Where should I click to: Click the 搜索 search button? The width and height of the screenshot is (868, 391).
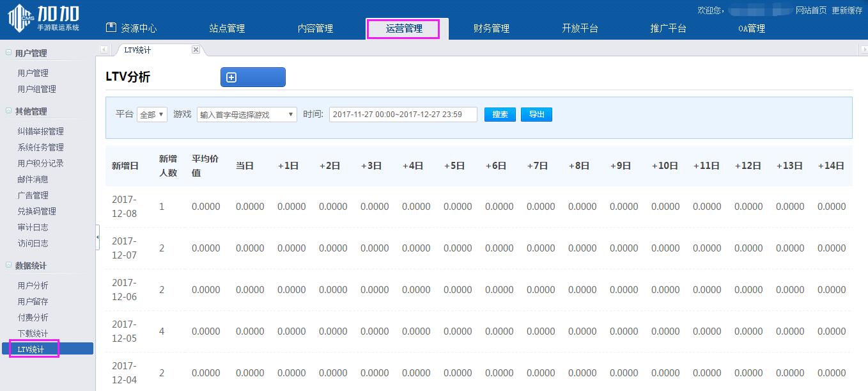500,115
